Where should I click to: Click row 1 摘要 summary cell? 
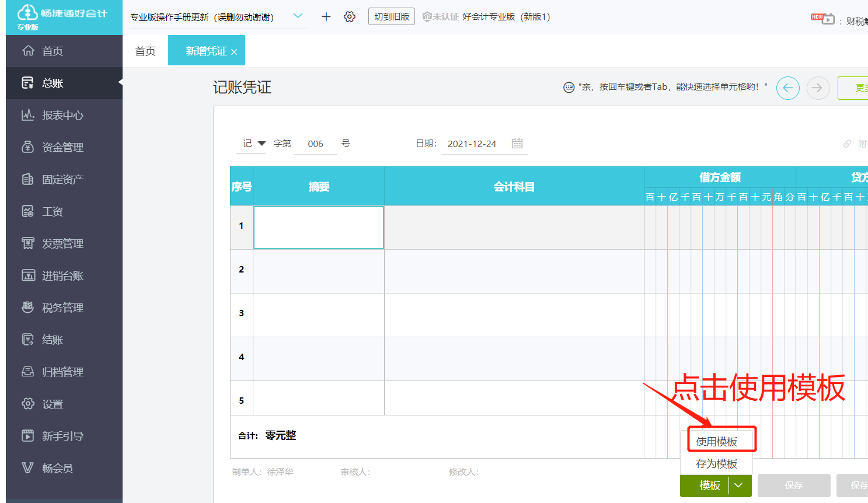319,228
